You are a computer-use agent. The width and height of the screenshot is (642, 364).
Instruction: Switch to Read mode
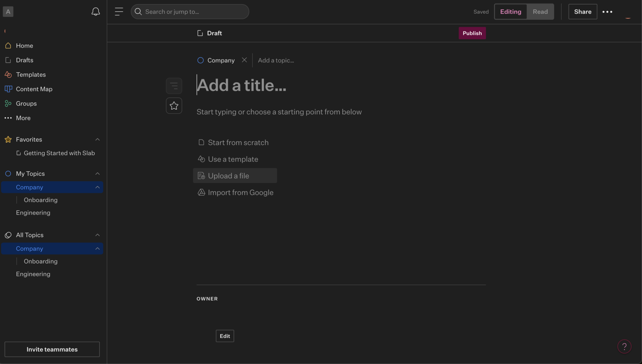tap(540, 11)
